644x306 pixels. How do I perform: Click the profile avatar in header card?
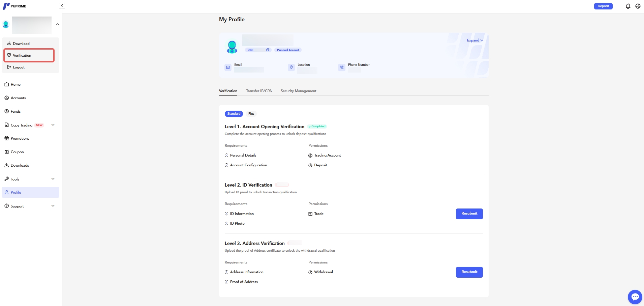click(232, 47)
